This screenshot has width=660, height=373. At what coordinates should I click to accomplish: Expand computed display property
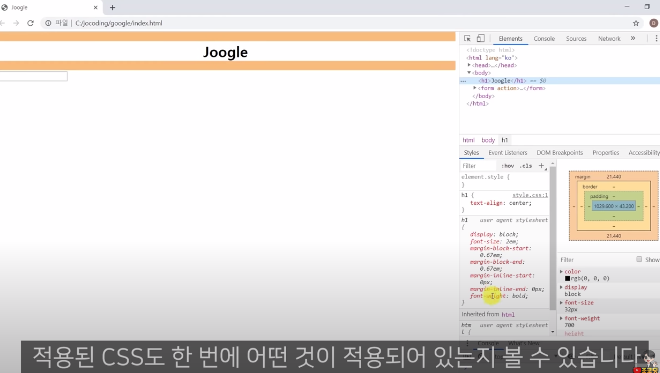click(x=561, y=287)
